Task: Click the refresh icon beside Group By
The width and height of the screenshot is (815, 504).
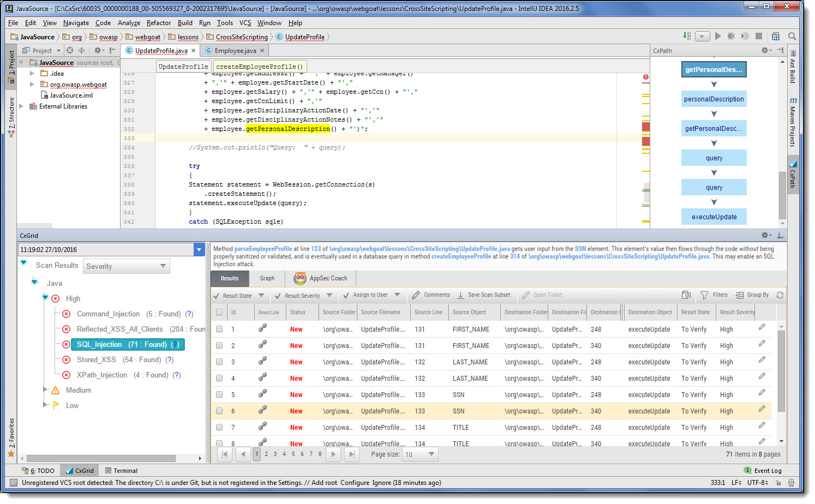Action: tap(780, 295)
